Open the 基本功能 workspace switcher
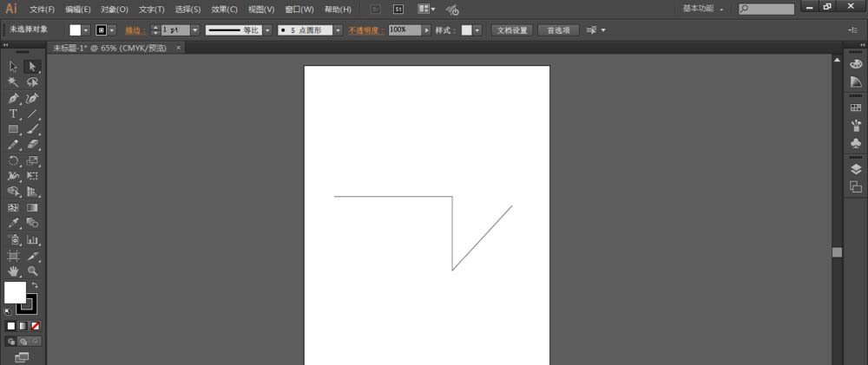 (x=703, y=9)
